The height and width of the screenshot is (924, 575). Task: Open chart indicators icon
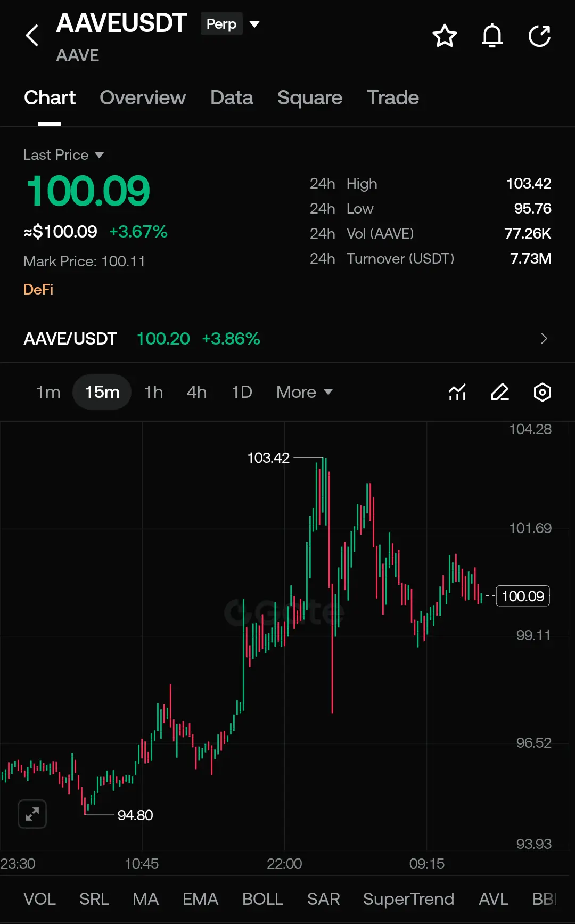coord(457,392)
